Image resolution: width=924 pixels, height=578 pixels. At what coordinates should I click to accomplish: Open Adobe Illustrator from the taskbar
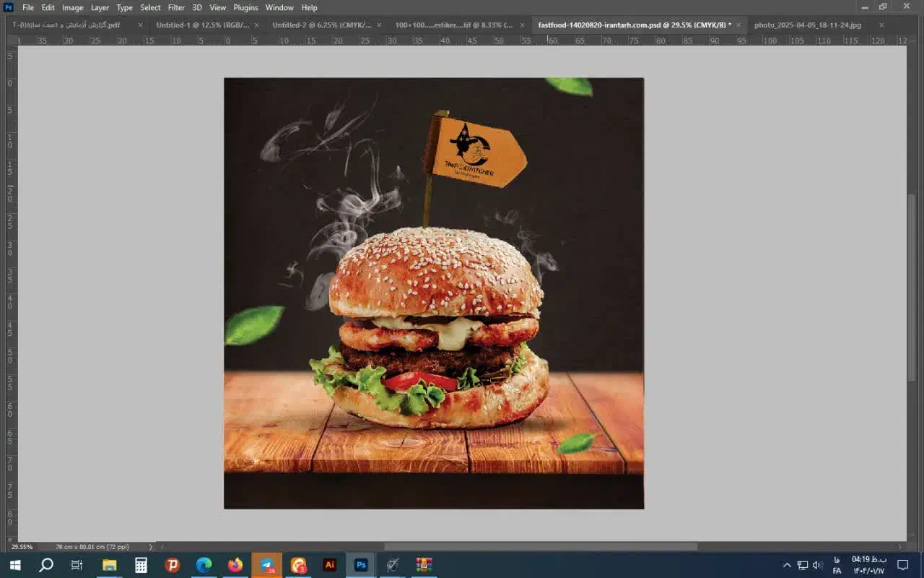(330, 565)
